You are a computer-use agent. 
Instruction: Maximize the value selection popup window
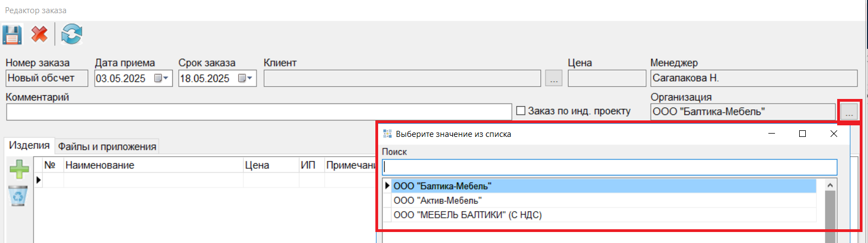click(803, 134)
